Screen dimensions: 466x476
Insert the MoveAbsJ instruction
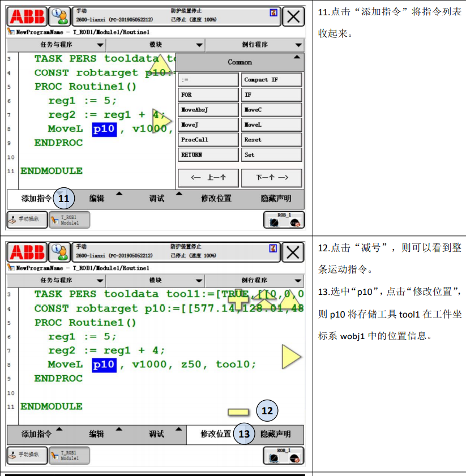pos(208,110)
